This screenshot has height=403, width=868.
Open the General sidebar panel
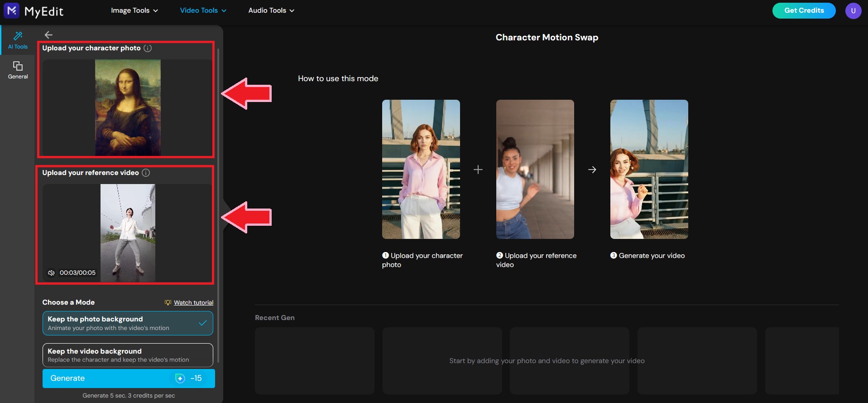click(18, 70)
